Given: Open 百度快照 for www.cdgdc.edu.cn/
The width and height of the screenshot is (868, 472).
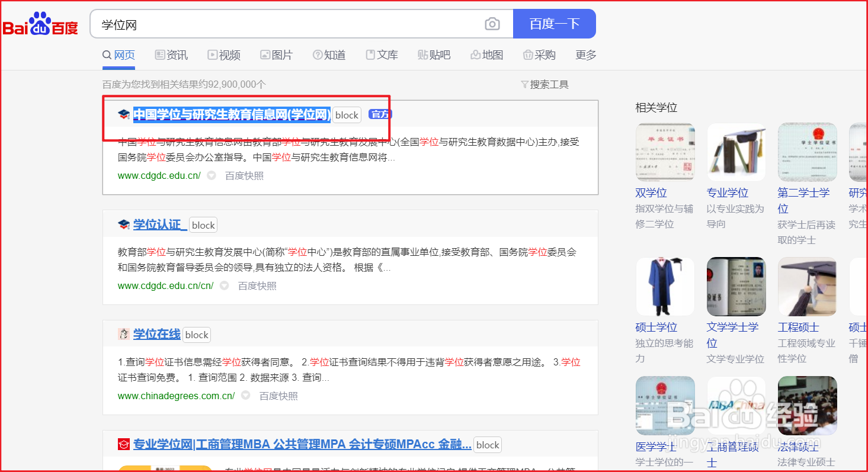Looking at the screenshot, I should tap(244, 176).
